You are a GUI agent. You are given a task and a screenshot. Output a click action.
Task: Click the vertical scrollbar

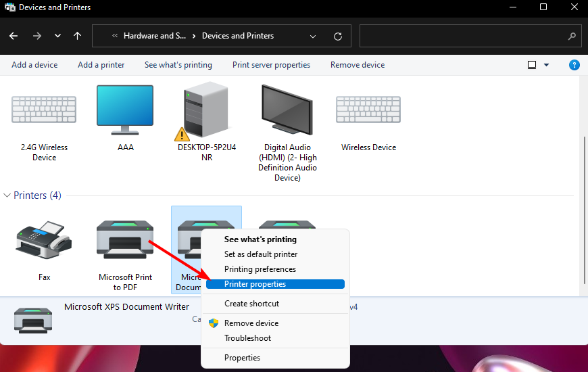pyautogui.click(x=584, y=210)
